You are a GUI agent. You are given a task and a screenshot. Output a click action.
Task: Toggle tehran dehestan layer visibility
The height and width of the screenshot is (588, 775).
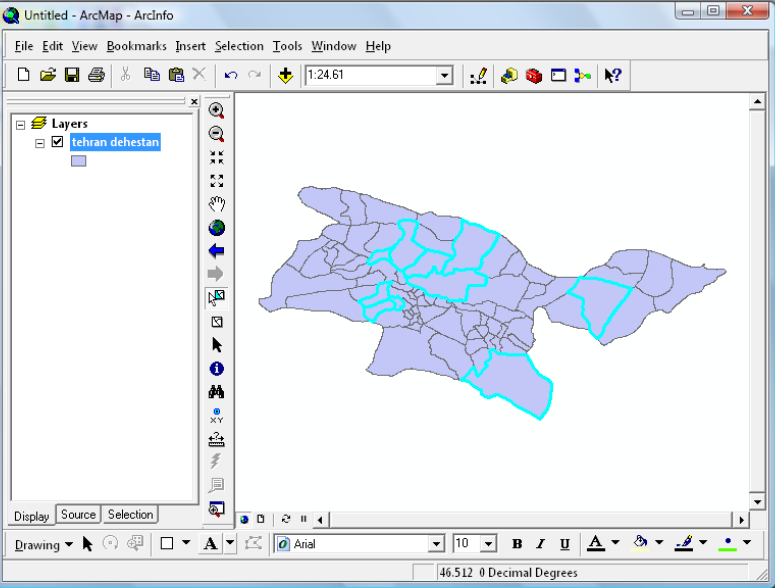click(57, 142)
